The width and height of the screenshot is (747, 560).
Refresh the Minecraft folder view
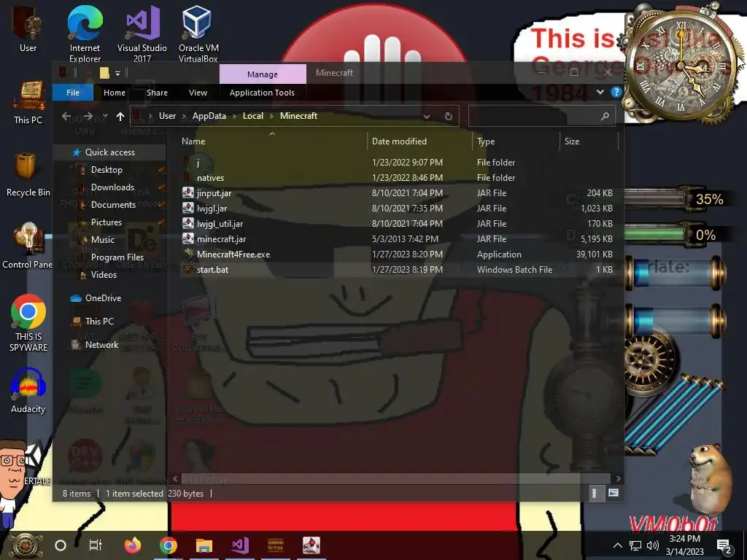tap(449, 116)
